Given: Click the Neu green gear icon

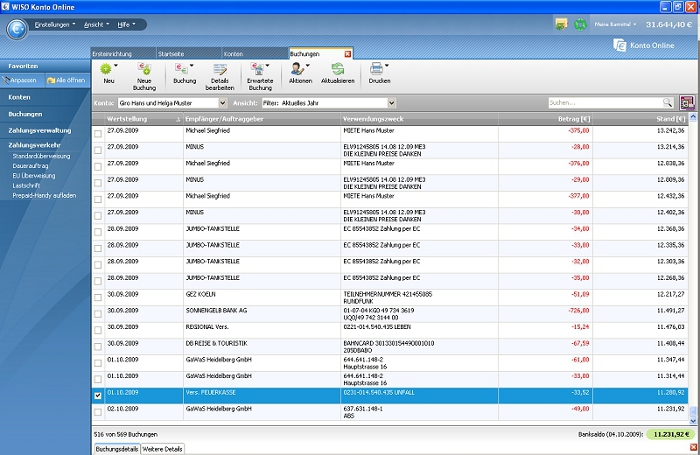Looking at the screenshot, I should pyautogui.click(x=106, y=69).
